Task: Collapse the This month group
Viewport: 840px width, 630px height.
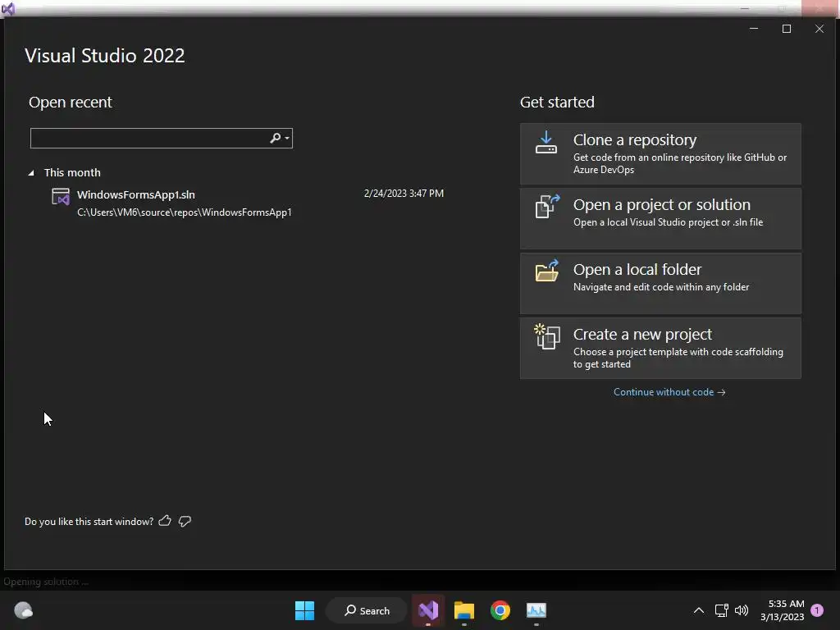Action: click(31, 172)
